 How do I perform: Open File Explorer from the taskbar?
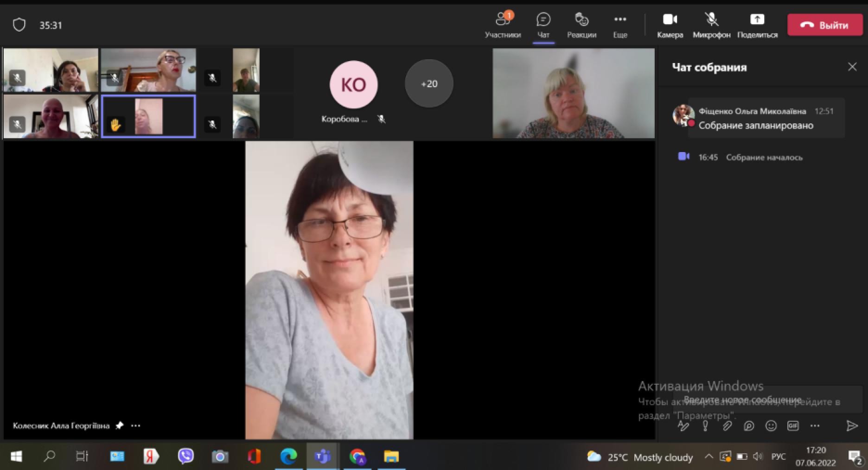(391, 457)
